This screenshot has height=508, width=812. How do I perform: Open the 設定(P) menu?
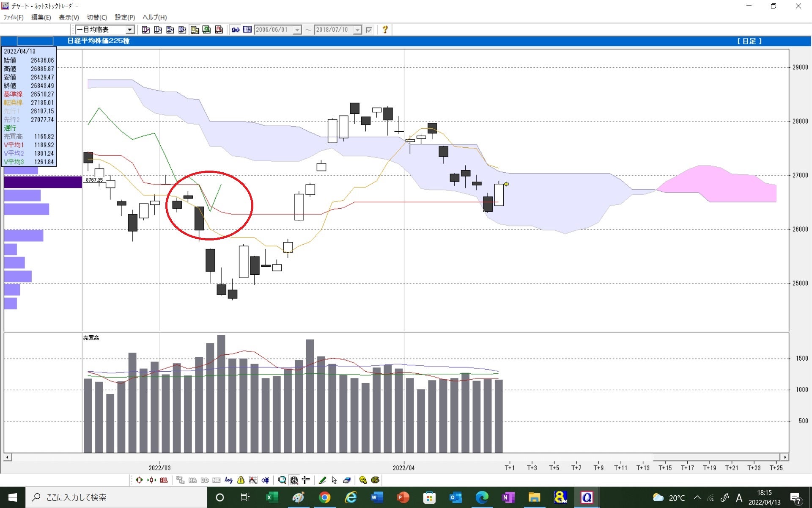125,17
